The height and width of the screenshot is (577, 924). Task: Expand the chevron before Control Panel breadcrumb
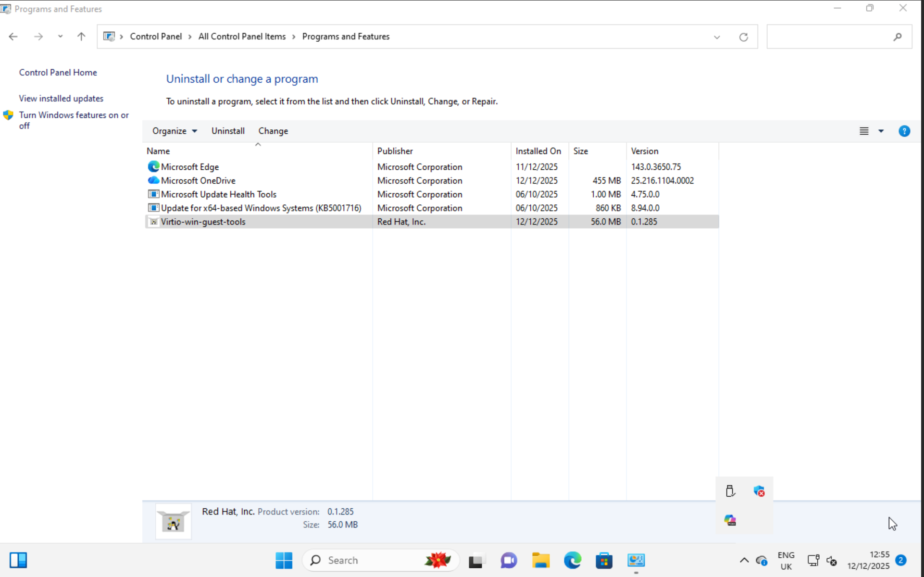click(x=122, y=37)
